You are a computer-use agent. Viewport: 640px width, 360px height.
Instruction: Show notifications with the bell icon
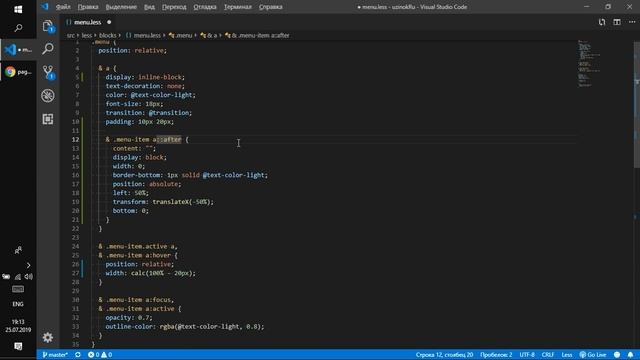click(x=631, y=355)
